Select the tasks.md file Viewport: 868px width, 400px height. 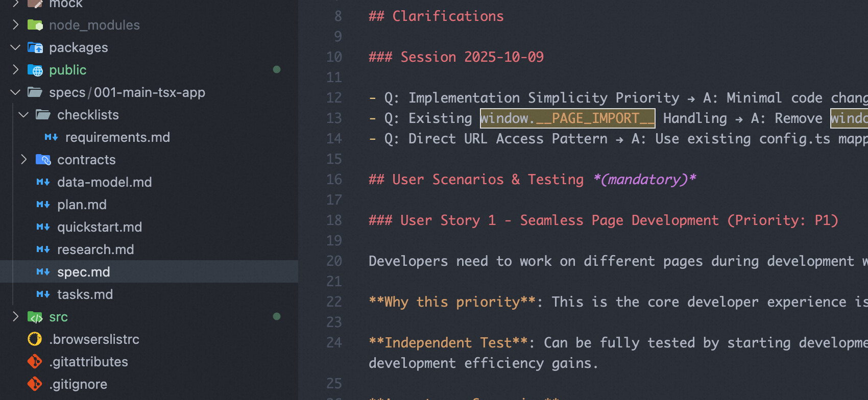tap(85, 294)
